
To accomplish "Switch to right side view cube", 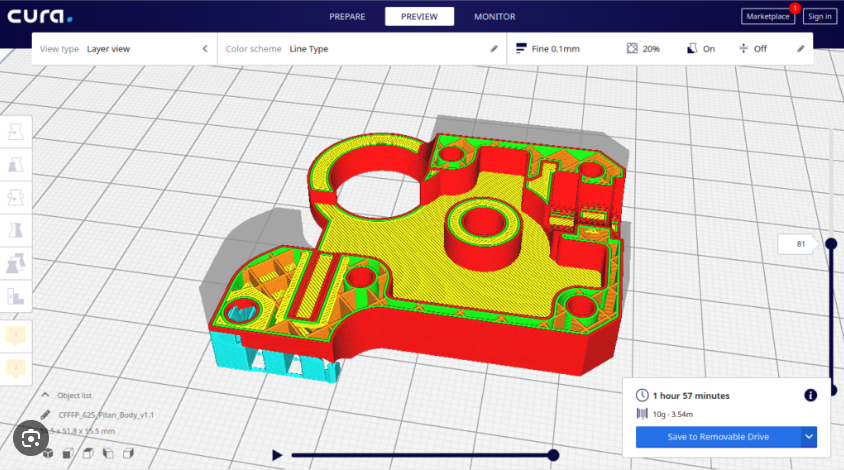I will [x=128, y=453].
